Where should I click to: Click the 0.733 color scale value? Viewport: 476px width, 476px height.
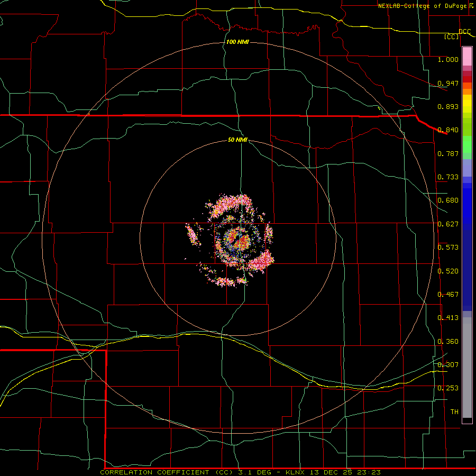click(x=448, y=177)
